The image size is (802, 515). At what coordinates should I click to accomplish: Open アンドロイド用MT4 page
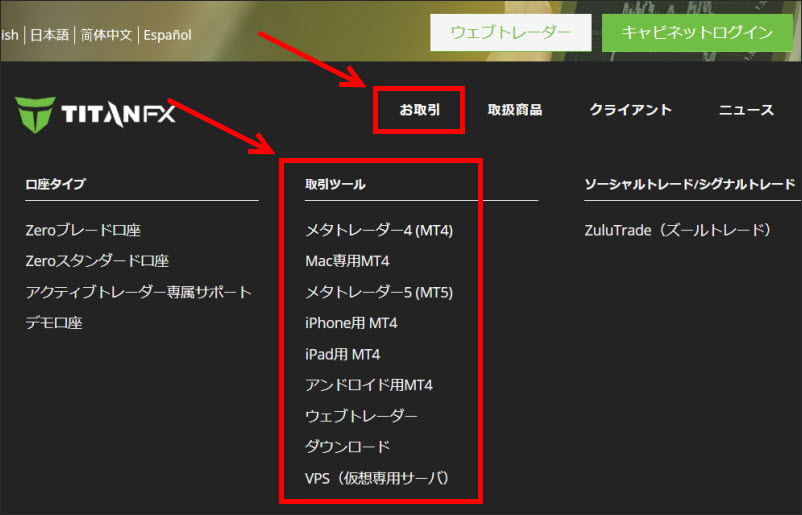(x=369, y=385)
